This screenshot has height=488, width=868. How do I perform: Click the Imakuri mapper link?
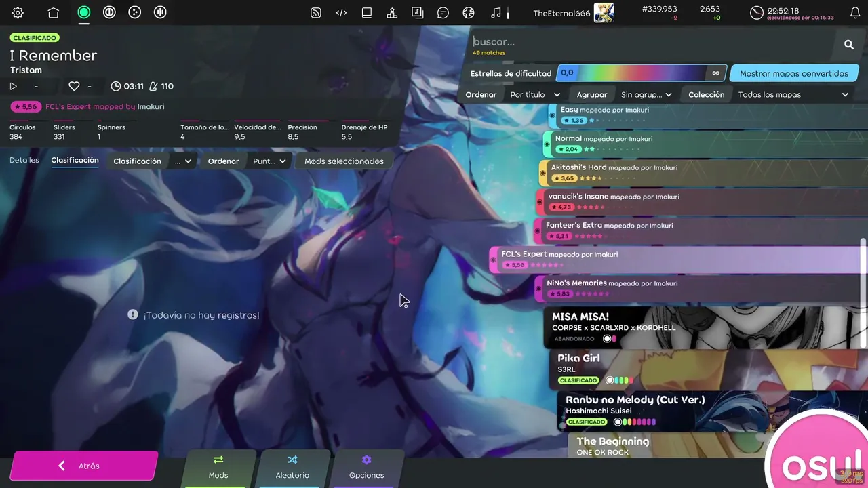click(151, 106)
